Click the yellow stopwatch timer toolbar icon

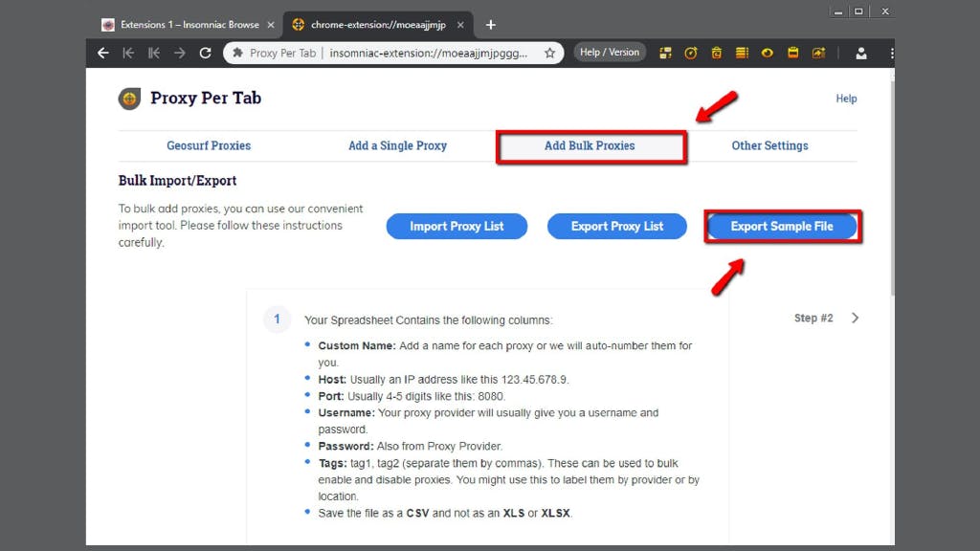coord(691,54)
